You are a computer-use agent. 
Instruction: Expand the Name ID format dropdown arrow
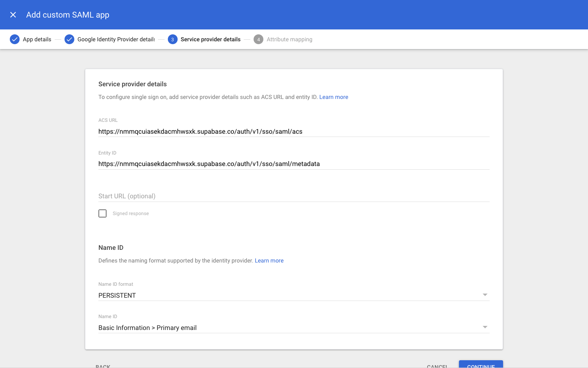485,295
